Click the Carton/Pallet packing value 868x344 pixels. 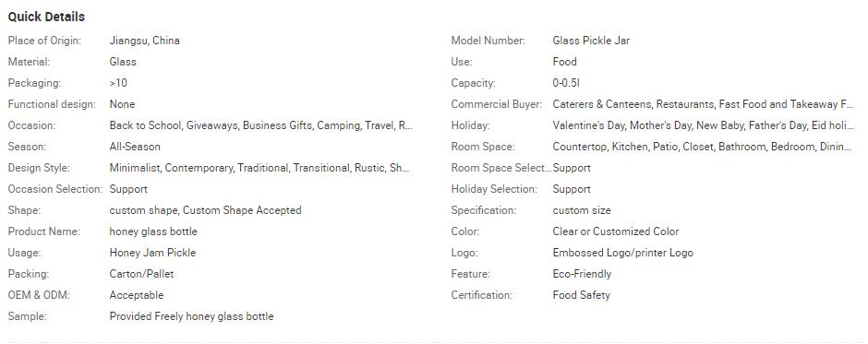tap(141, 274)
